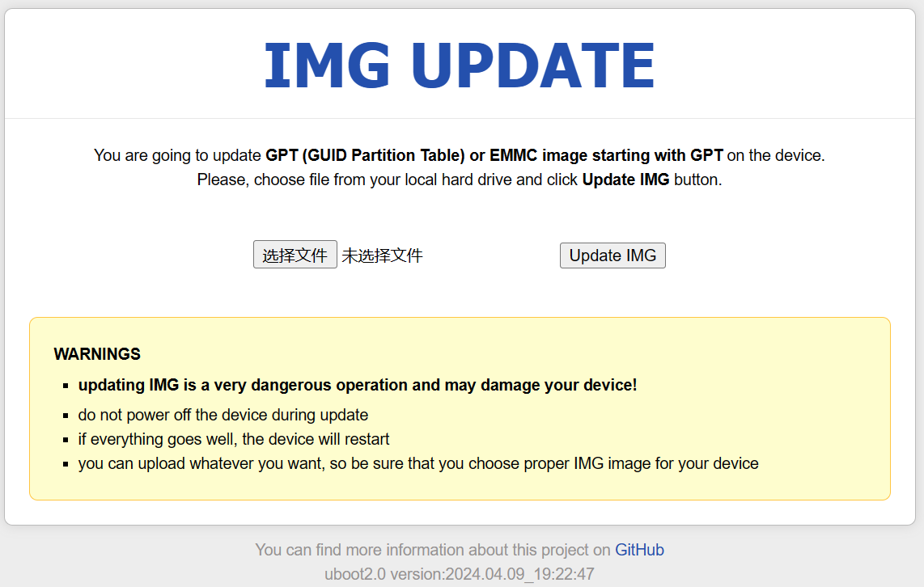Image resolution: width=924 pixels, height=587 pixels.
Task: Select the bold dangerous operation warning line
Action: [357, 385]
